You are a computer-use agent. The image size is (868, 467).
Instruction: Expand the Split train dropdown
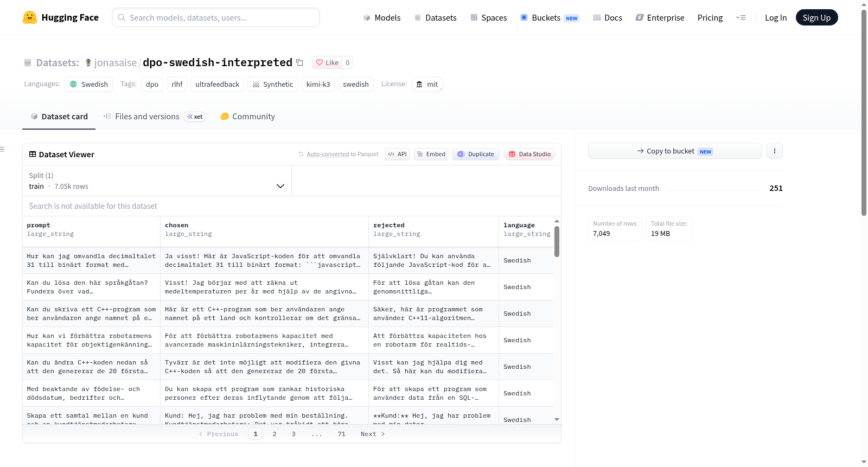[157, 181]
